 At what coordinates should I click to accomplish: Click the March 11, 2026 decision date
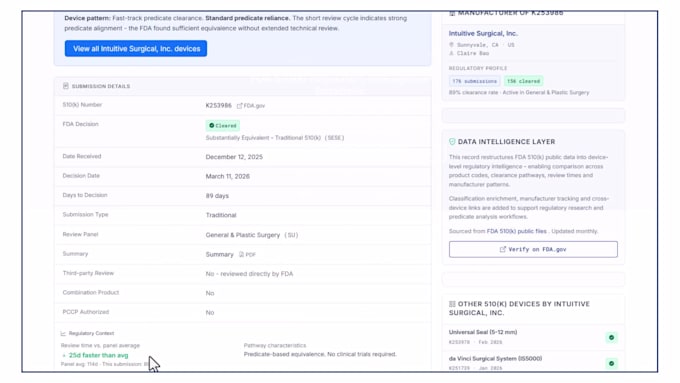[x=228, y=177]
